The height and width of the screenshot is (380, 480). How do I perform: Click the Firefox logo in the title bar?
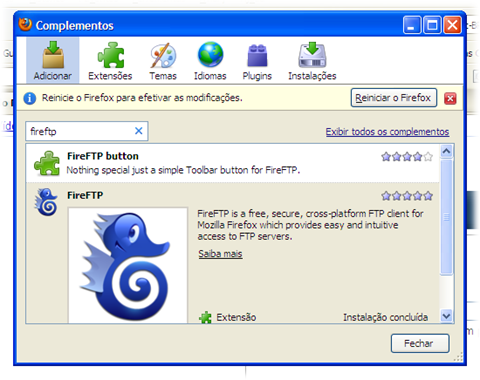pyautogui.click(x=25, y=25)
